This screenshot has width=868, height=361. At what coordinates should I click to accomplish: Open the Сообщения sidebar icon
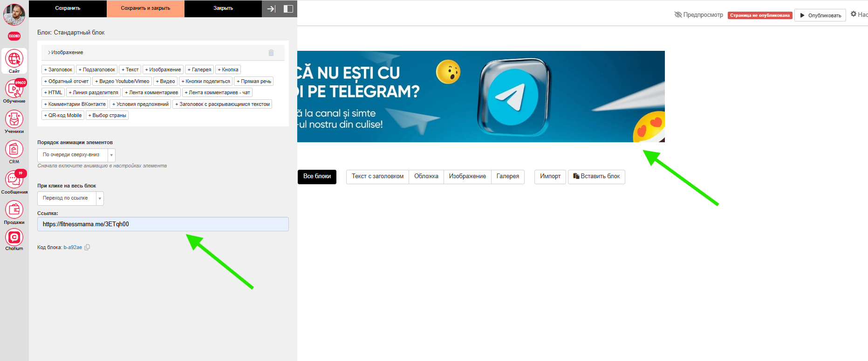click(14, 182)
